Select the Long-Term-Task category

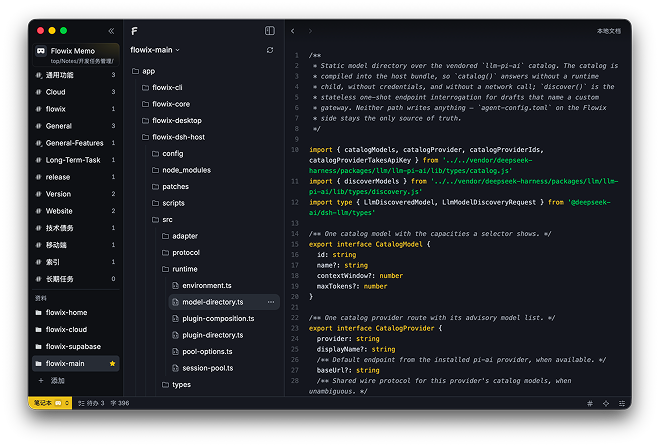tap(76, 160)
